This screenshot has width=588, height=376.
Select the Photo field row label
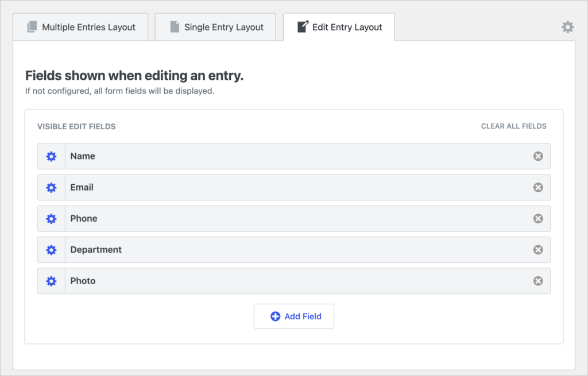point(83,281)
